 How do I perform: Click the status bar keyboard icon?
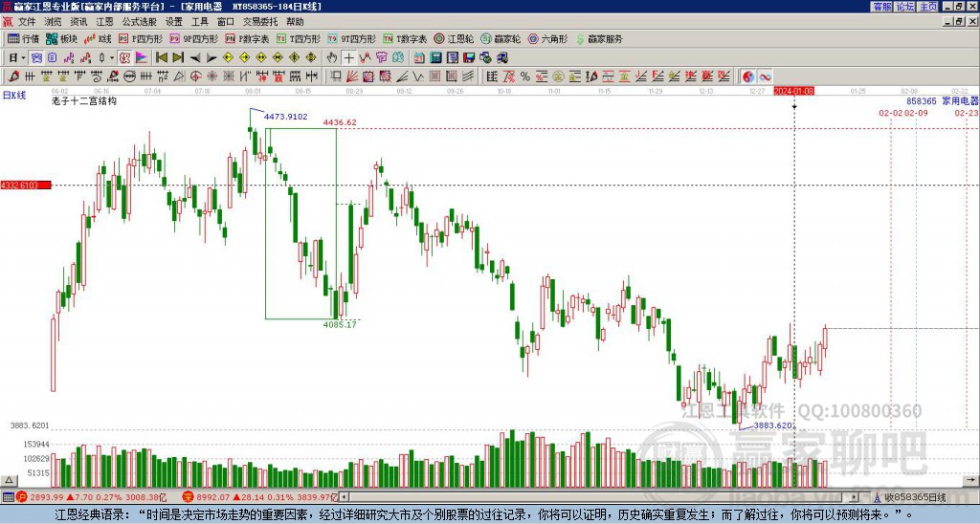click(x=8, y=497)
